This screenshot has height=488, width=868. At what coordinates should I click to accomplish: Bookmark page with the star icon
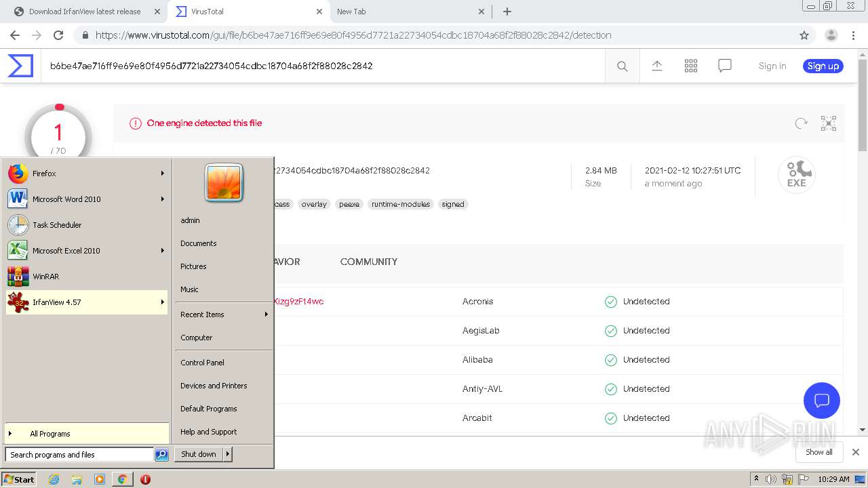tap(804, 35)
